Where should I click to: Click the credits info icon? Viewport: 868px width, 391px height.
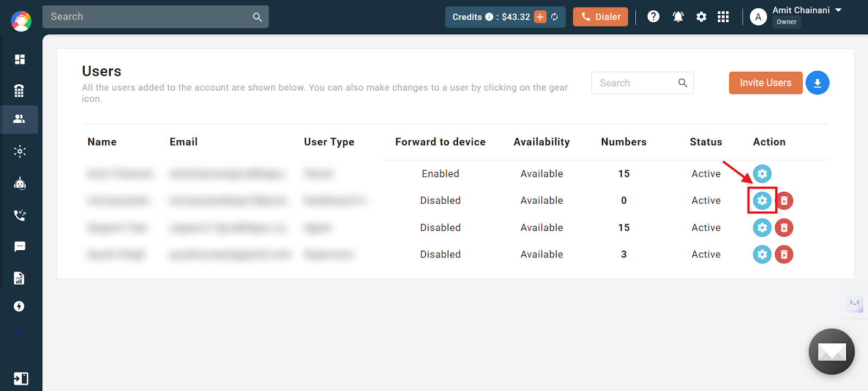point(489,17)
